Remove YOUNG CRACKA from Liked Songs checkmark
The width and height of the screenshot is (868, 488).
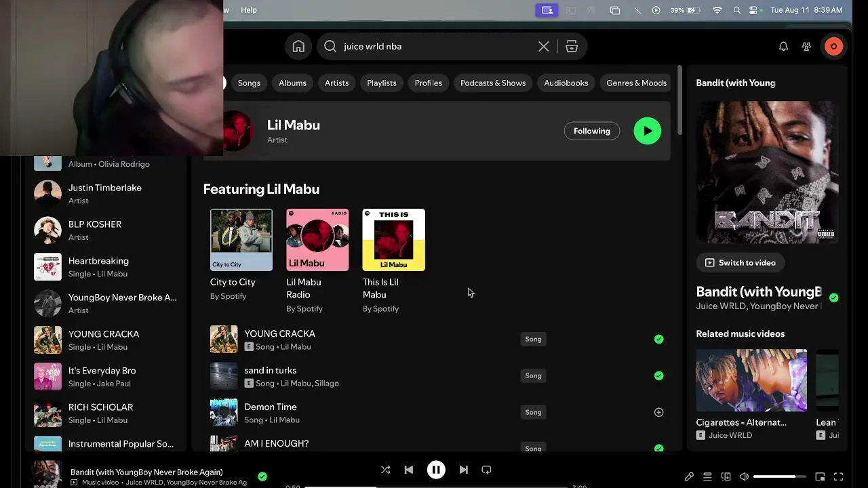(x=658, y=339)
